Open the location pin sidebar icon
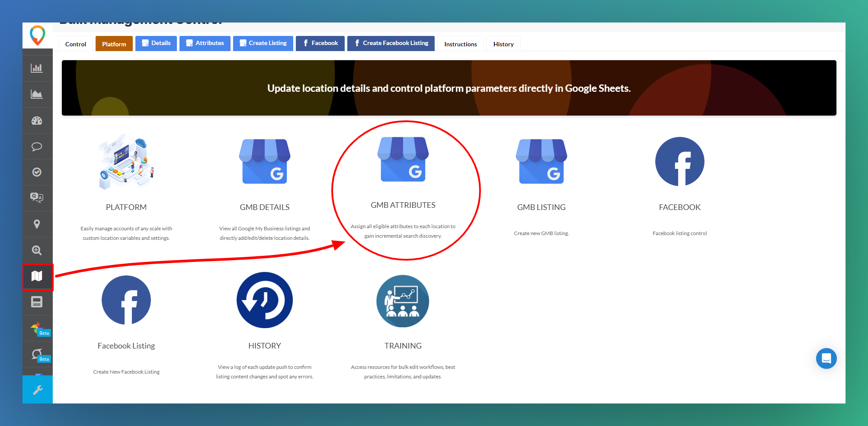The image size is (868, 426). pyautogui.click(x=37, y=224)
